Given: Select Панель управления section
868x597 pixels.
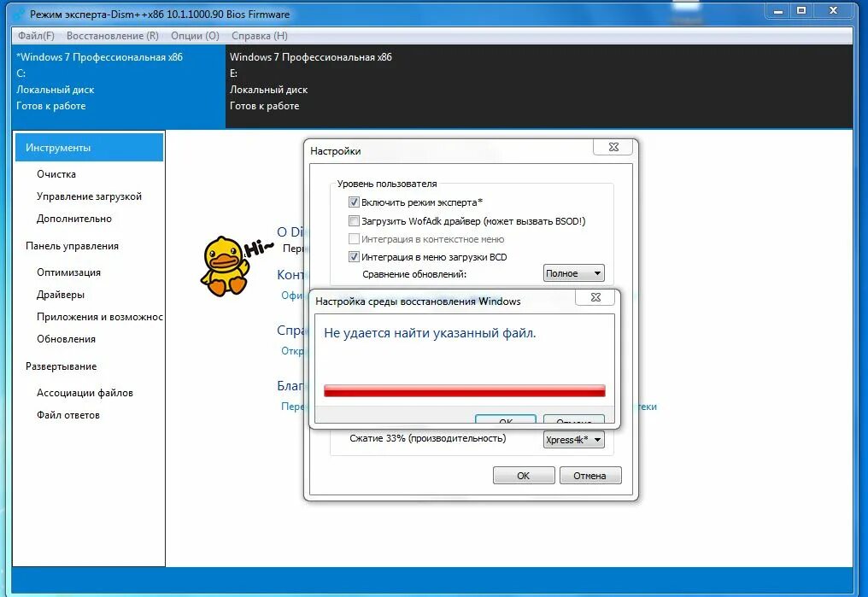Looking at the screenshot, I should tap(72, 246).
